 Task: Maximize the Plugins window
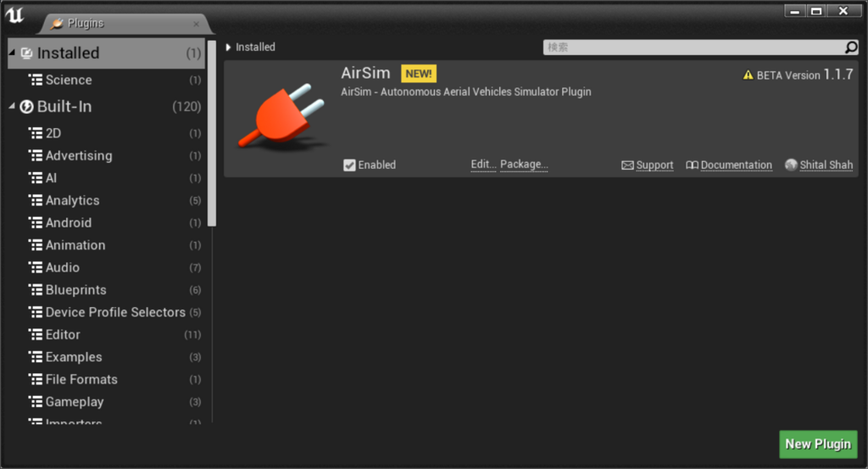pyautogui.click(x=816, y=11)
